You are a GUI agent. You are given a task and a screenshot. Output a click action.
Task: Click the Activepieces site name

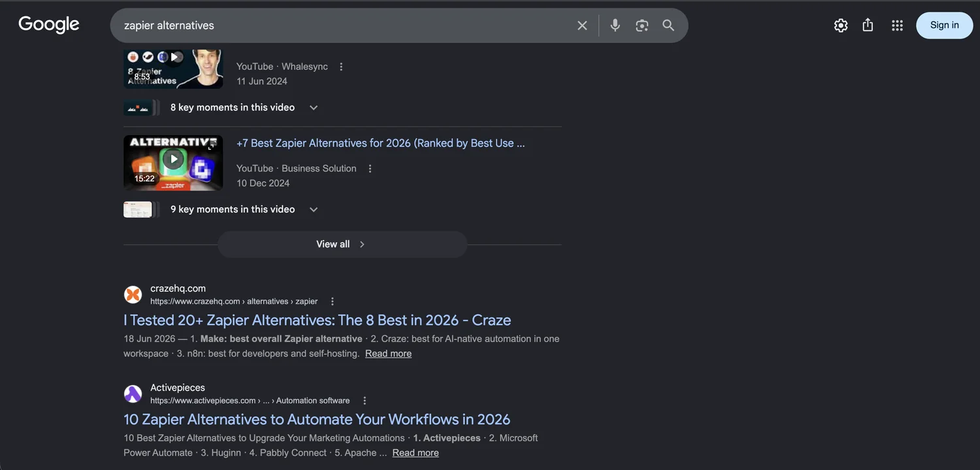[x=178, y=388]
